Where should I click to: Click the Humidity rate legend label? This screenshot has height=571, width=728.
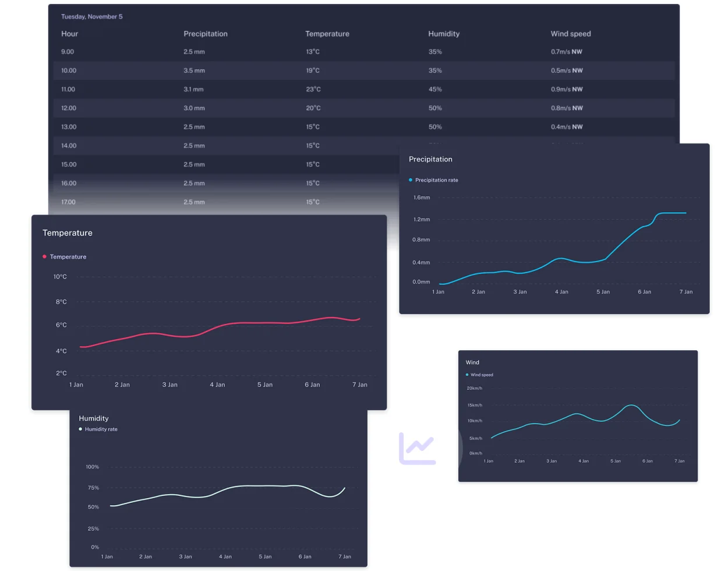[x=101, y=429]
